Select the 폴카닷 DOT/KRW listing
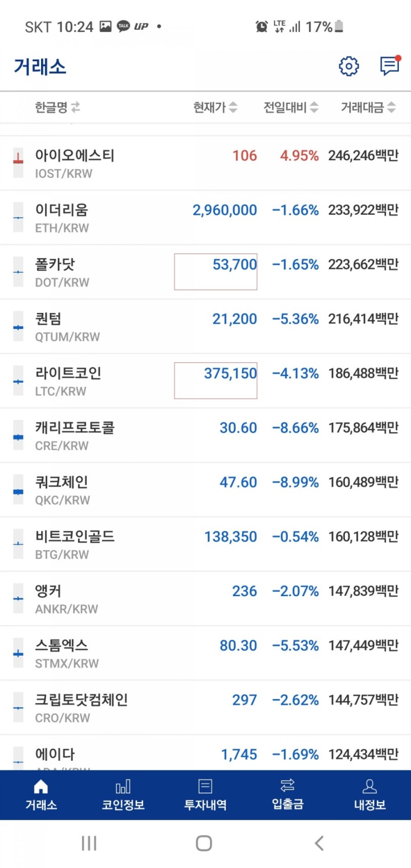Screen dimensions: 411x868 [206, 271]
